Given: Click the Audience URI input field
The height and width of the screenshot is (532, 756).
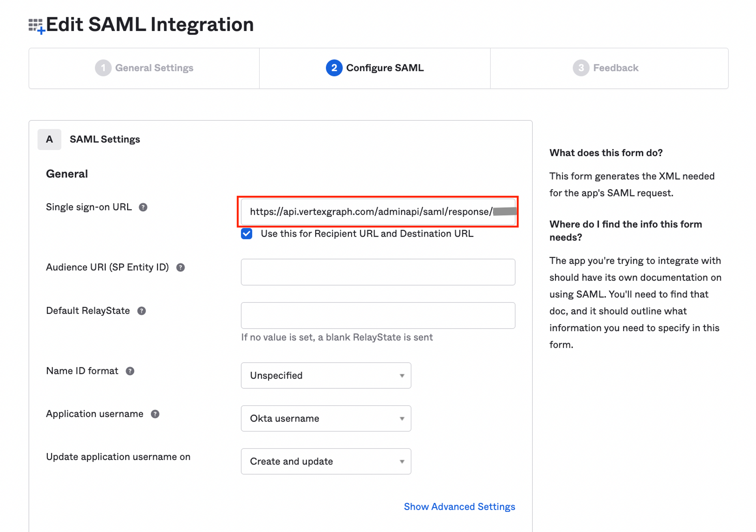Looking at the screenshot, I should 378,272.
